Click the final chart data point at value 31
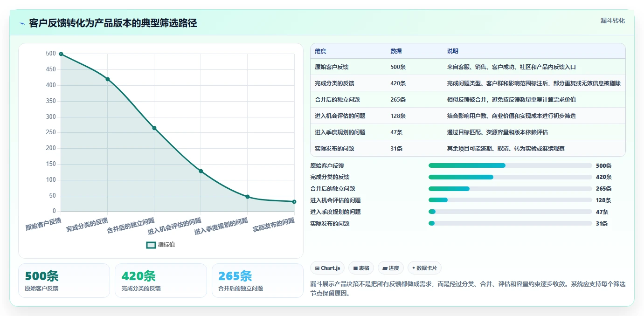This screenshot has height=316, width=644. 294,202
